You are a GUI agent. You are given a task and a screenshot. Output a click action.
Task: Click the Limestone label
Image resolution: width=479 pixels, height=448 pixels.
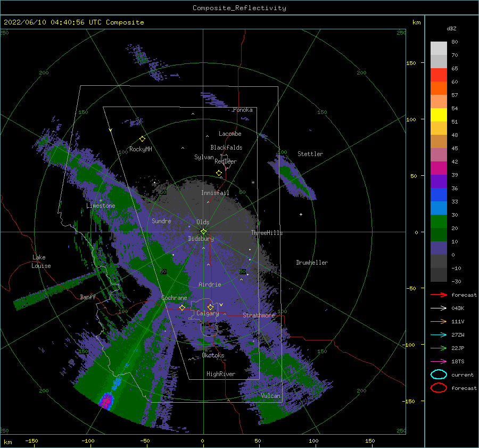click(101, 206)
